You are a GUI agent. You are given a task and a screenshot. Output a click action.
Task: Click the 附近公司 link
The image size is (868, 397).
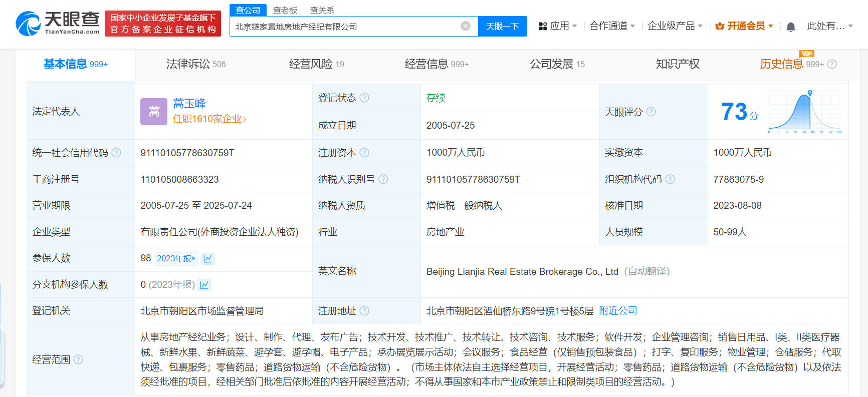point(618,311)
